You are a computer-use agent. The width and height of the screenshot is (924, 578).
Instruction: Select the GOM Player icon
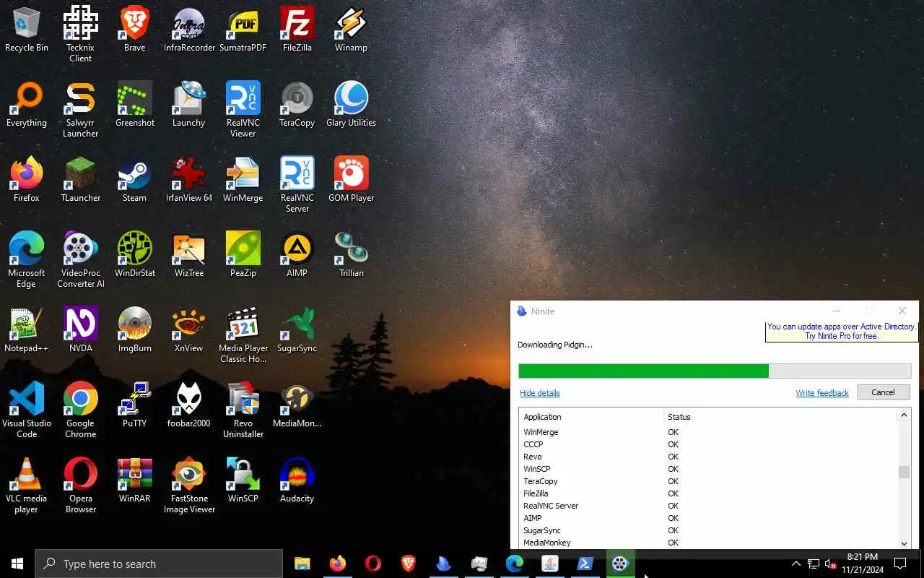coord(352,180)
